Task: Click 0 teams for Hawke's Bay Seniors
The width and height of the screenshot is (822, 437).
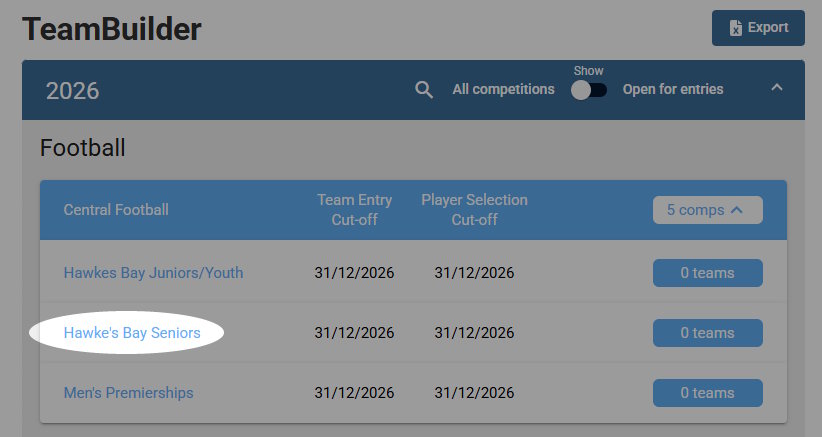Action: 707,333
